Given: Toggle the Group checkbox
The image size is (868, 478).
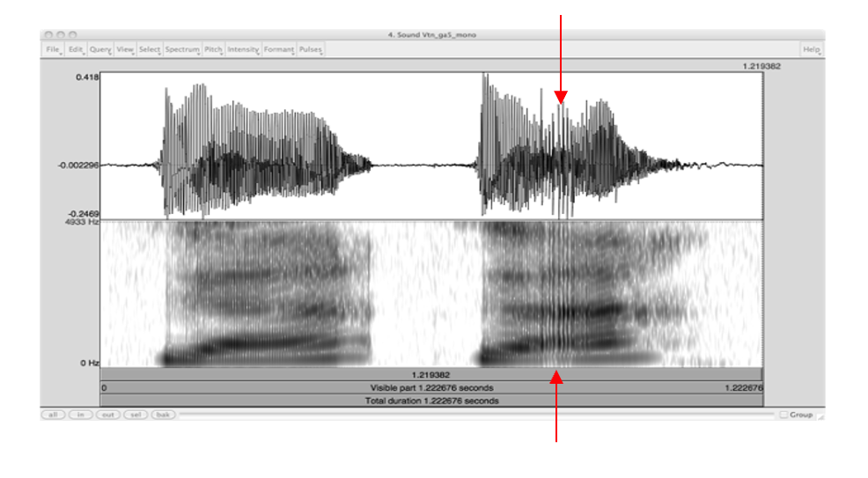Looking at the screenshot, I should click(x=783, y=415).
